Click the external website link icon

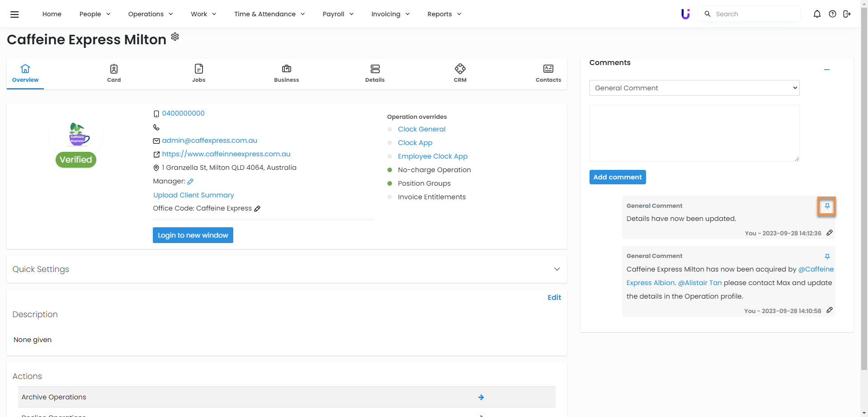(x=156, y=155)
